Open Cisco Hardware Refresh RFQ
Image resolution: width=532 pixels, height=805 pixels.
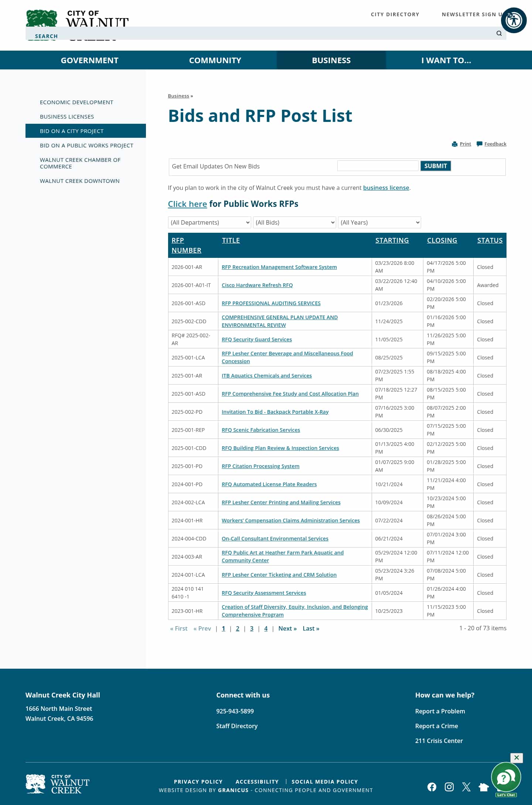[x=257, y=285]
